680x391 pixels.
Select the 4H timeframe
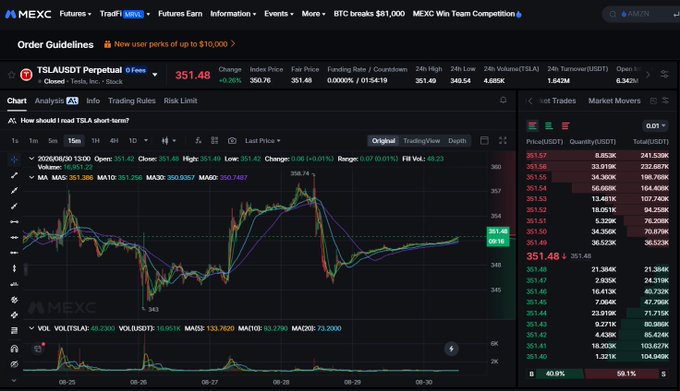coord(114,140)
